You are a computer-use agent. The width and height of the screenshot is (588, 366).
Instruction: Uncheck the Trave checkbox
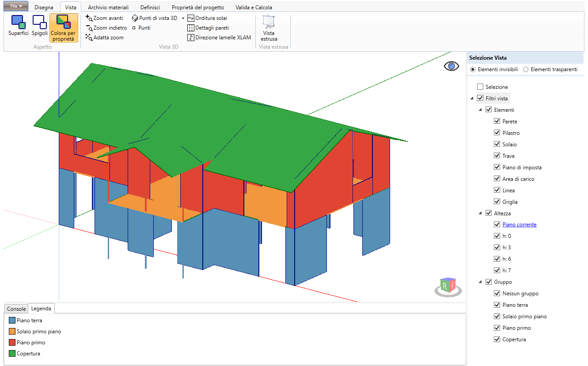tap(497, 156)
